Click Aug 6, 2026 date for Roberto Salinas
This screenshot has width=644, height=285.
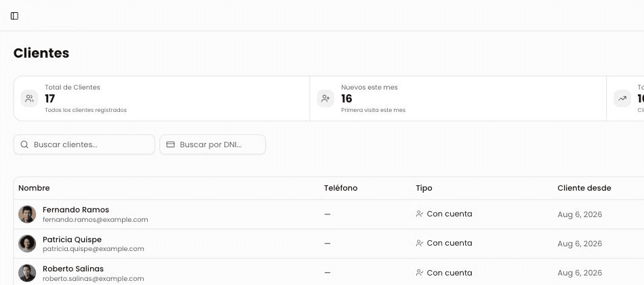pyautogui.click(x=580, y=273)
